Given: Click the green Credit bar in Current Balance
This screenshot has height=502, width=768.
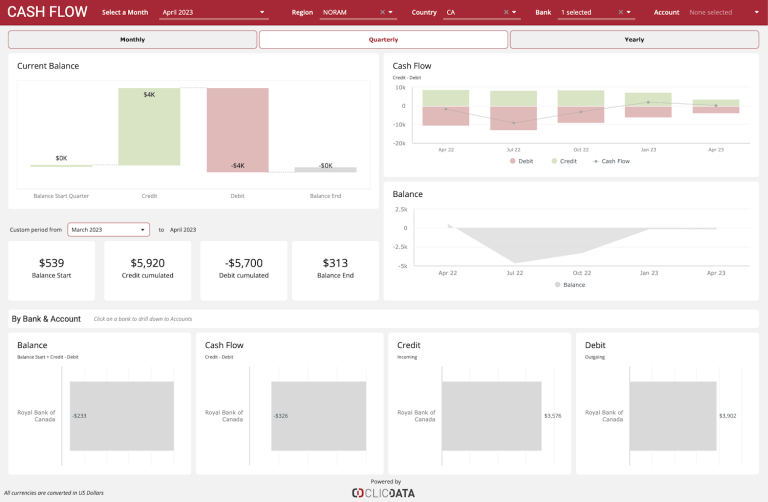Looking at the screenshot, I should pos(149,127).
